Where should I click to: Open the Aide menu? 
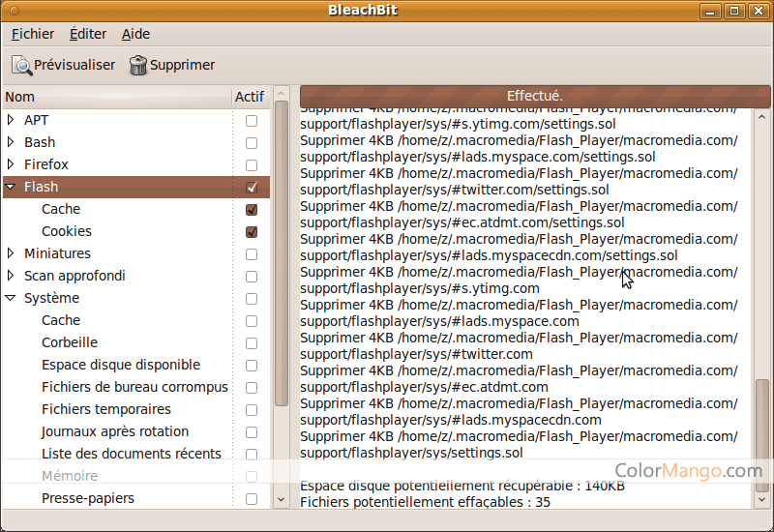tap(135, 34)
